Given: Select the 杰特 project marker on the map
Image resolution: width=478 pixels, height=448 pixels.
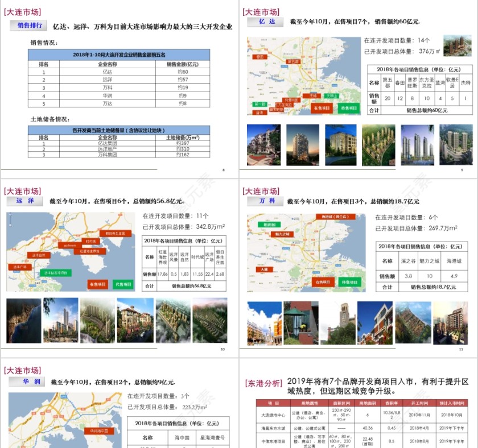Looking at the screenshot, I should (x=312, y=96).
